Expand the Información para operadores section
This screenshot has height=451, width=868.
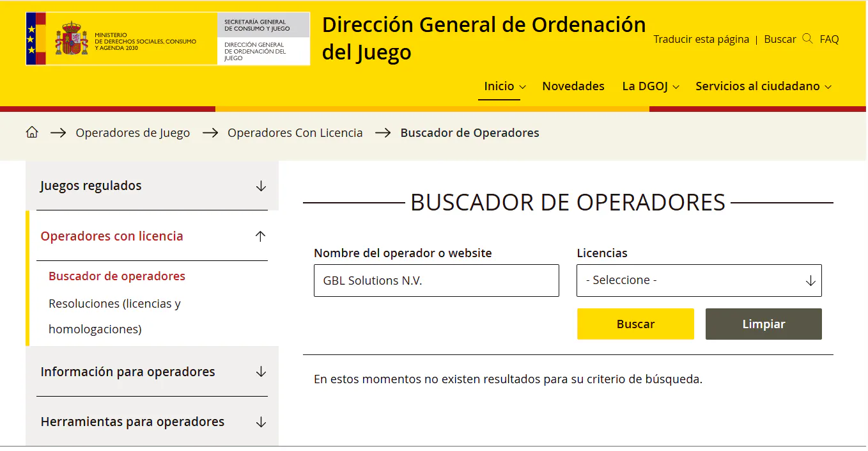tap(152, 372)
